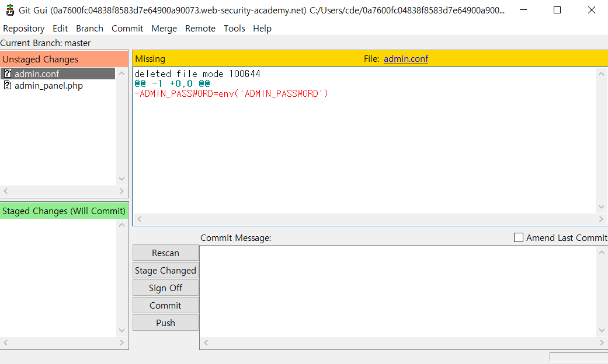Click the Stage Changed button
The image size is (608, 364).
165,270
